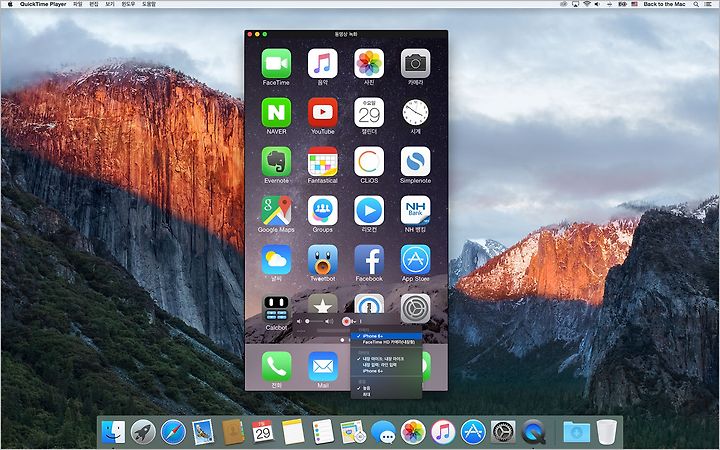This screenshot has width=720, height=450.
Task: Adjust the recording volume slider
Action: coord(315,321)
